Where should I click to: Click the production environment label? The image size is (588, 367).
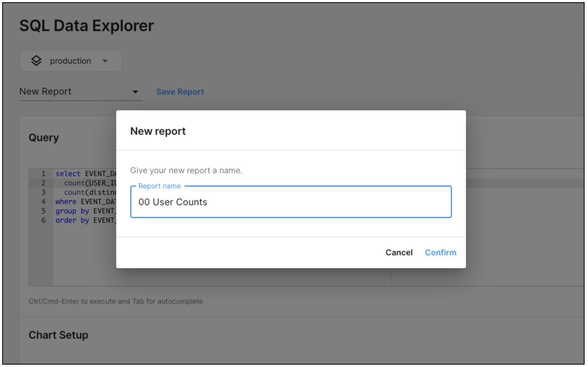pyautogui.click(x=70, y=61)
